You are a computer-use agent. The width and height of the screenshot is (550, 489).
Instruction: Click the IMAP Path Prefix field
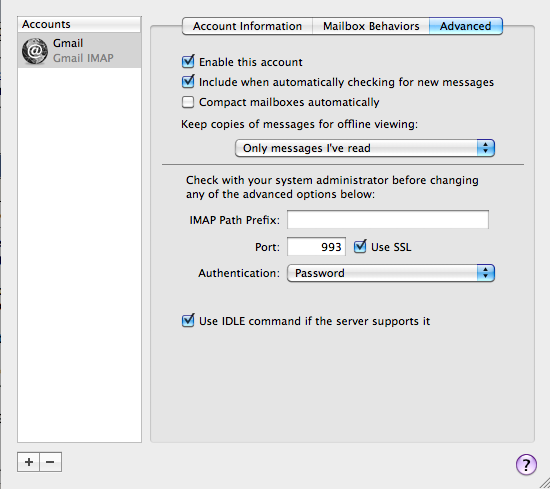(388, 220)
